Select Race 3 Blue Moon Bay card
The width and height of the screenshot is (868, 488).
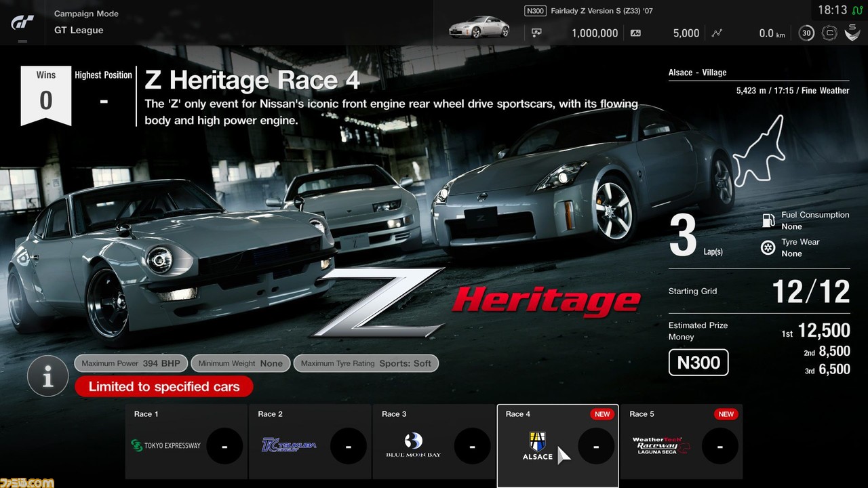point(434,442)
